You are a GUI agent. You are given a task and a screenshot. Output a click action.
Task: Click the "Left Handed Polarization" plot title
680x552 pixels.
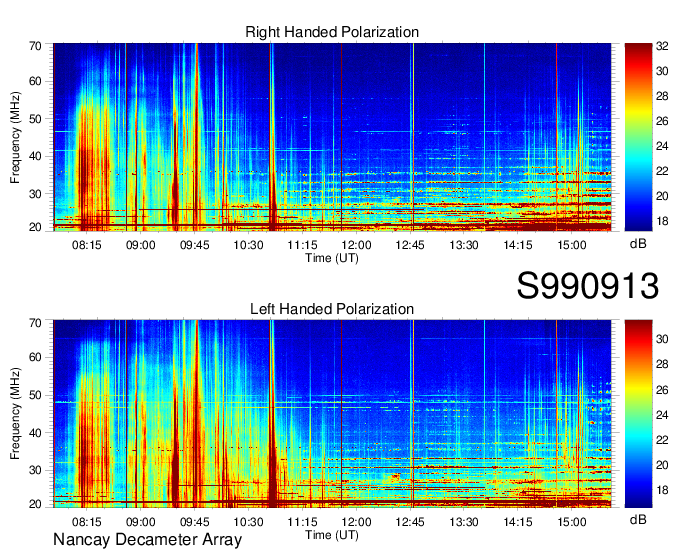[332, 309]
